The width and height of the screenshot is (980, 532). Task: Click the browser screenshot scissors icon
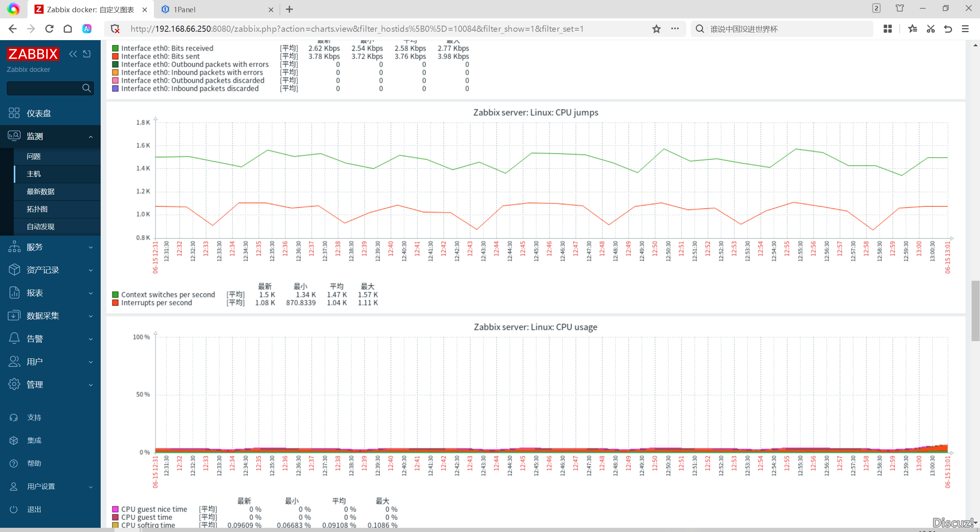tap(931, 29)
